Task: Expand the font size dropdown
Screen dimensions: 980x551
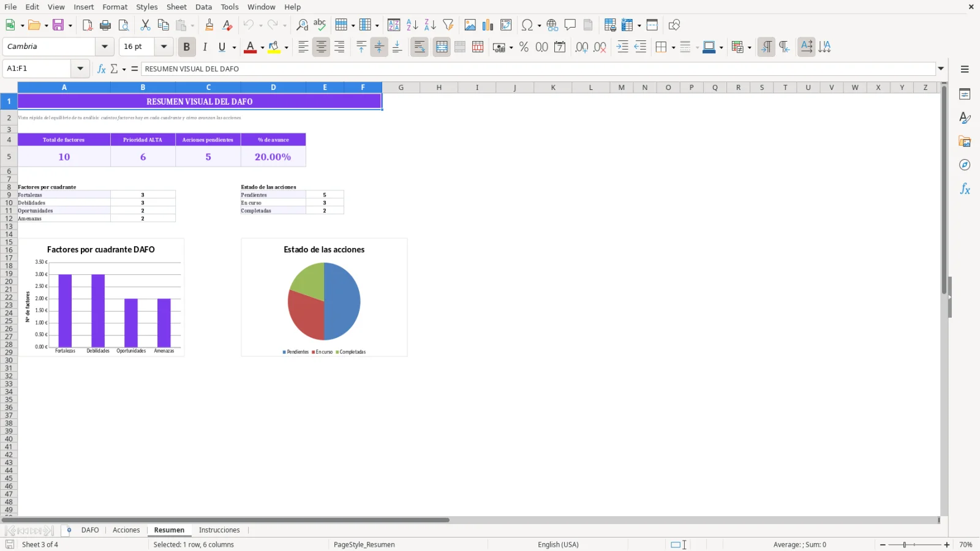Action: coord(164,47)
